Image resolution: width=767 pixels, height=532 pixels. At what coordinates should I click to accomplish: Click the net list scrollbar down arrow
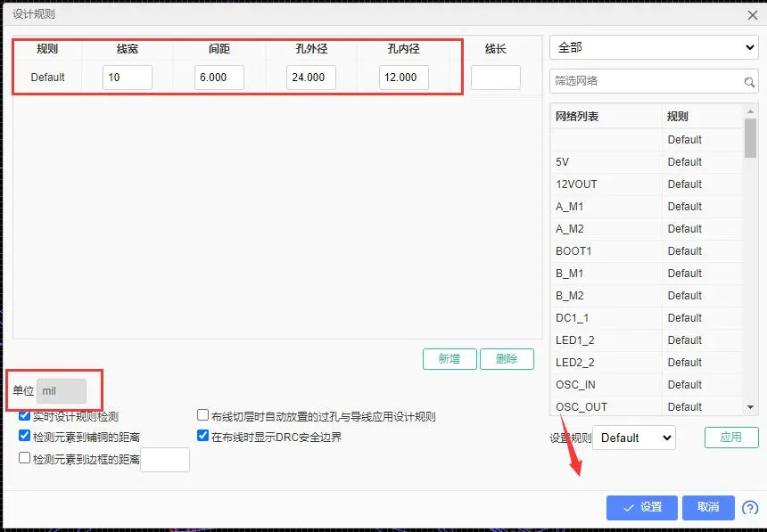tap(751, 406)
